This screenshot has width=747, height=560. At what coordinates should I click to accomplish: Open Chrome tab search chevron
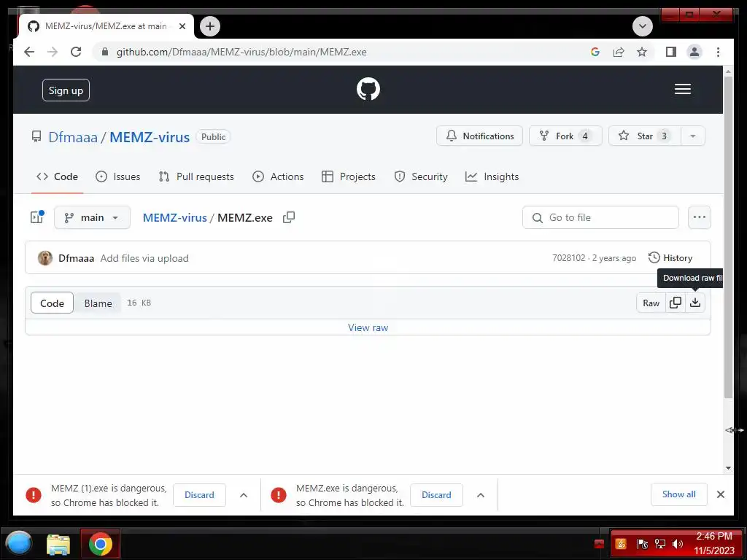643,26
